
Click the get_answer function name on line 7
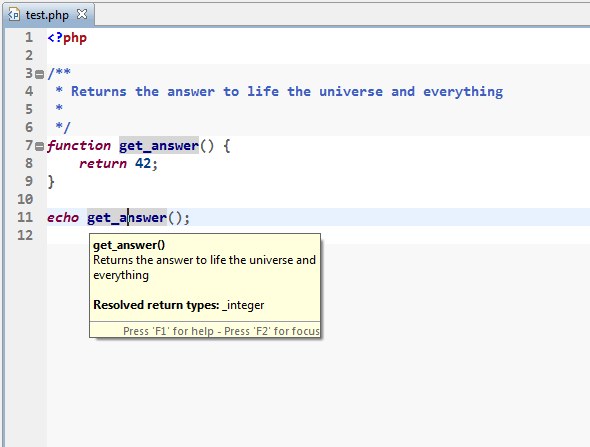tap(159, 146)
